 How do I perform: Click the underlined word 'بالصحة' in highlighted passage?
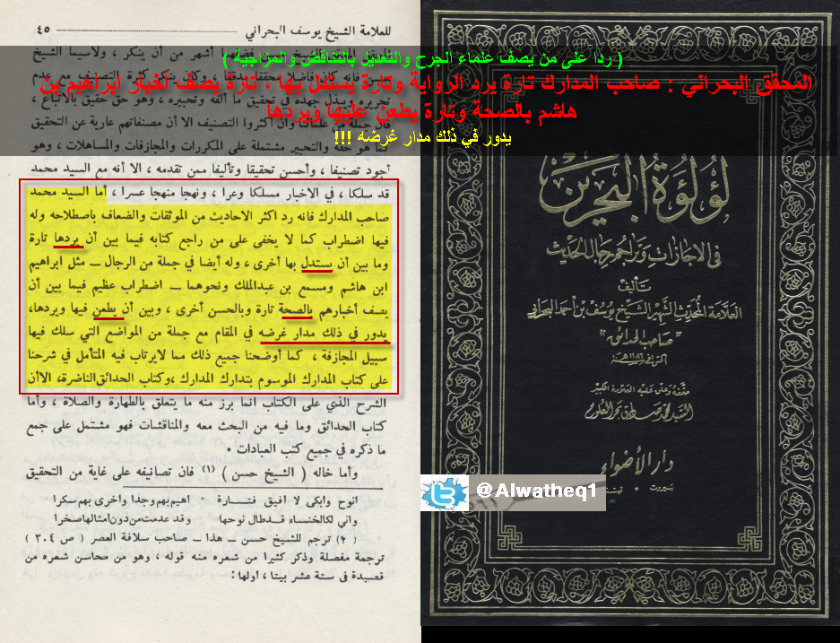(298, 310)
